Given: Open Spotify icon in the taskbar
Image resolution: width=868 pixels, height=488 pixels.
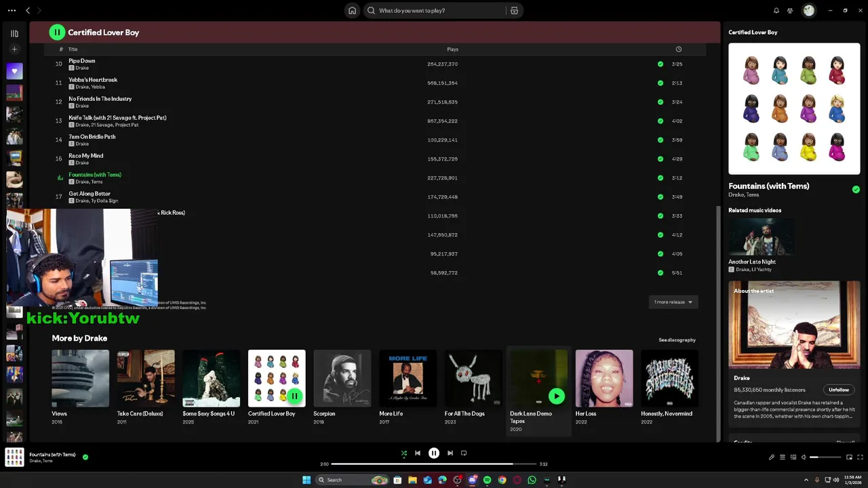Looking at the screenshot, I should click(x=487, y=480).
